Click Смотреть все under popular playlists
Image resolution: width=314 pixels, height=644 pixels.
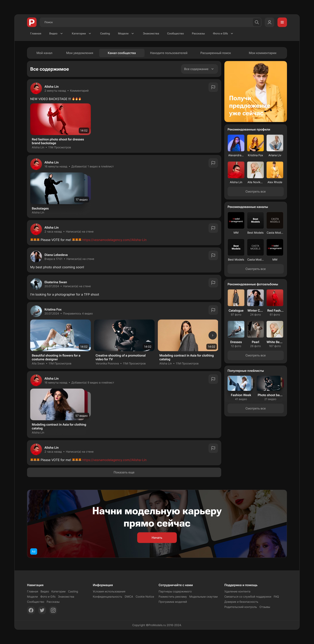pyautogui.click(x=255, y=408)
